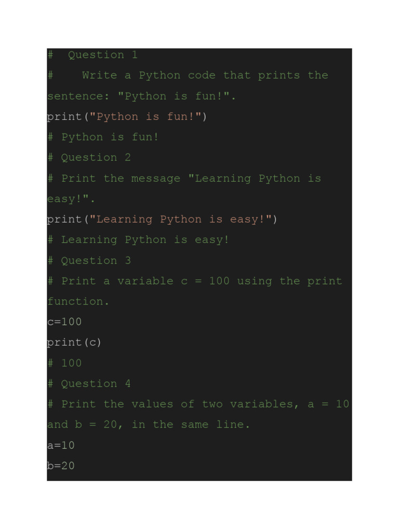Click the line starting with 'sentence:'
The width and height of the screenshot is (399, 532).
point(141,96)
